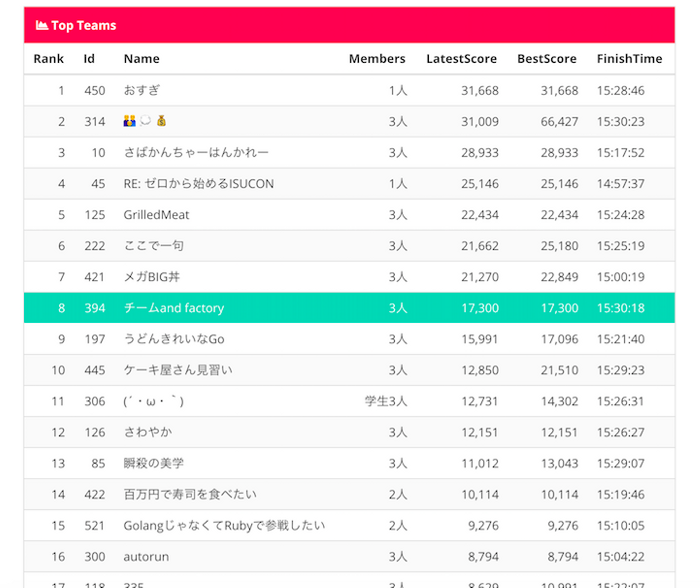This screenshot has width=700, height=588.
Task: Click the FinishTime column header
Action: 629,59
